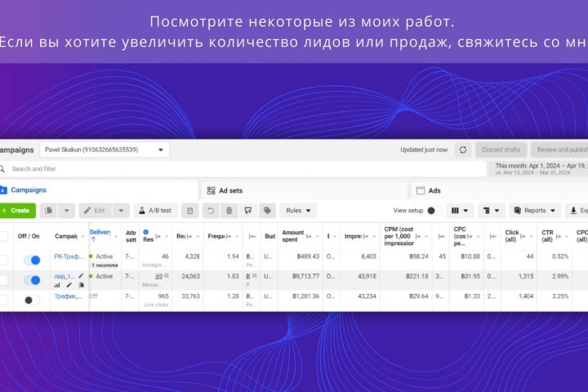Turn on the Трафик campaign switch

pyautogui.click(x=32, y=300)
